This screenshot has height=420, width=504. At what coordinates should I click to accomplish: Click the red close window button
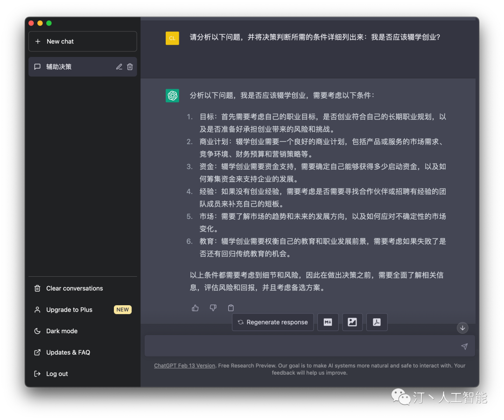[x=31, y=23]
